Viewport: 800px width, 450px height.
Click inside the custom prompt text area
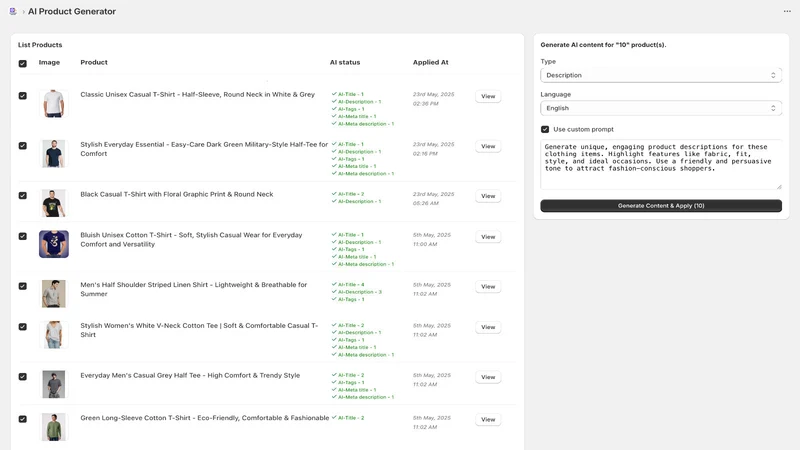661,164
